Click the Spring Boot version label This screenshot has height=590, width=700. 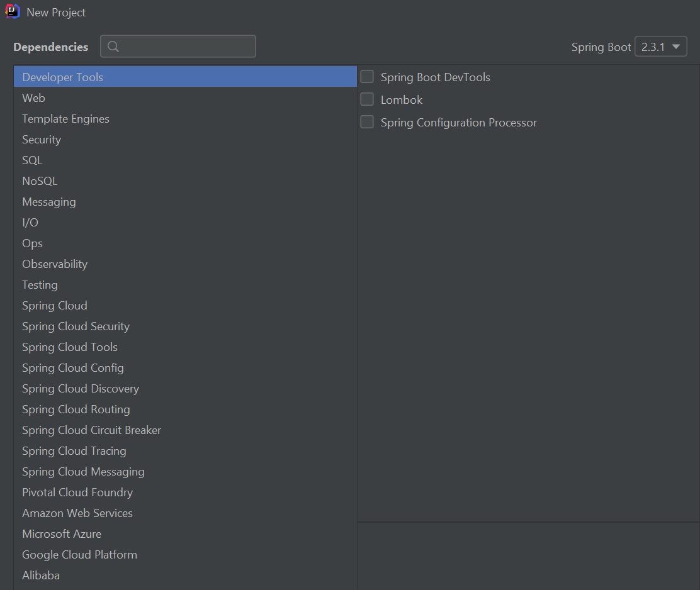coord(601,47)
